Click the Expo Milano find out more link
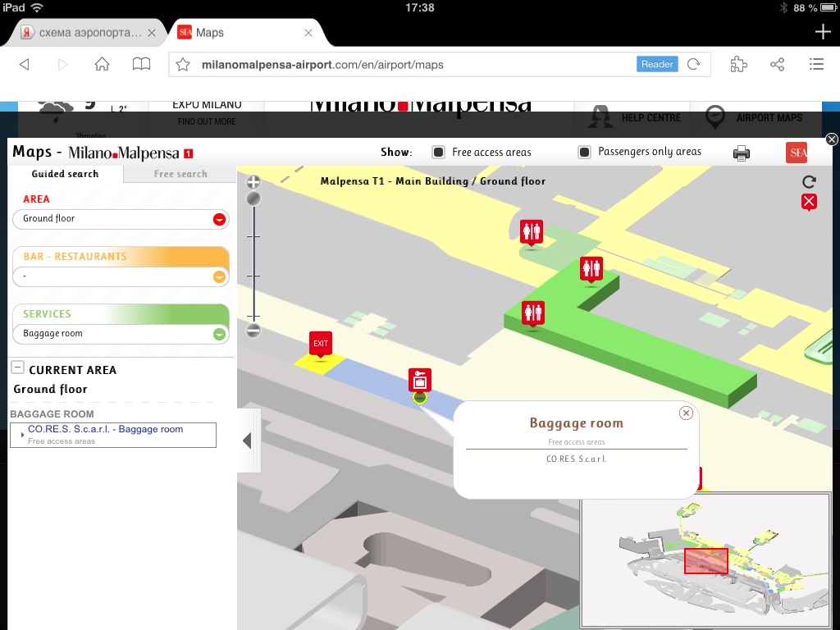The height and width of the screenshot is (630, 840). (207, 121)
